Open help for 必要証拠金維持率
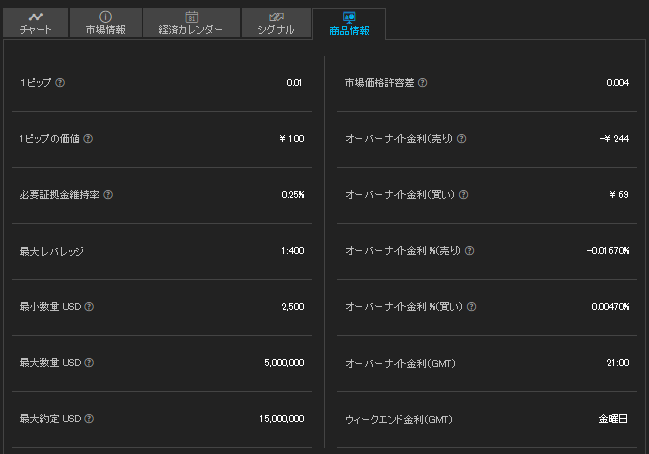 click(x=108, y=195)
